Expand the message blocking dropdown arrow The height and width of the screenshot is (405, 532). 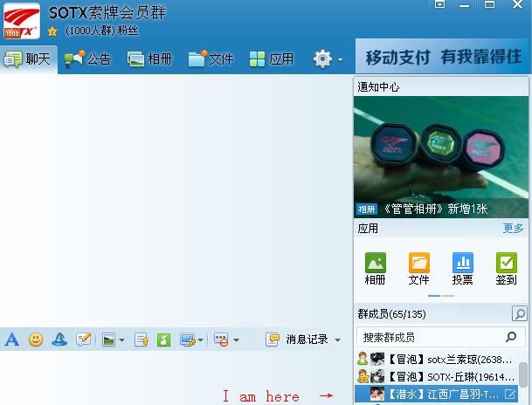[x=236, y=340]
